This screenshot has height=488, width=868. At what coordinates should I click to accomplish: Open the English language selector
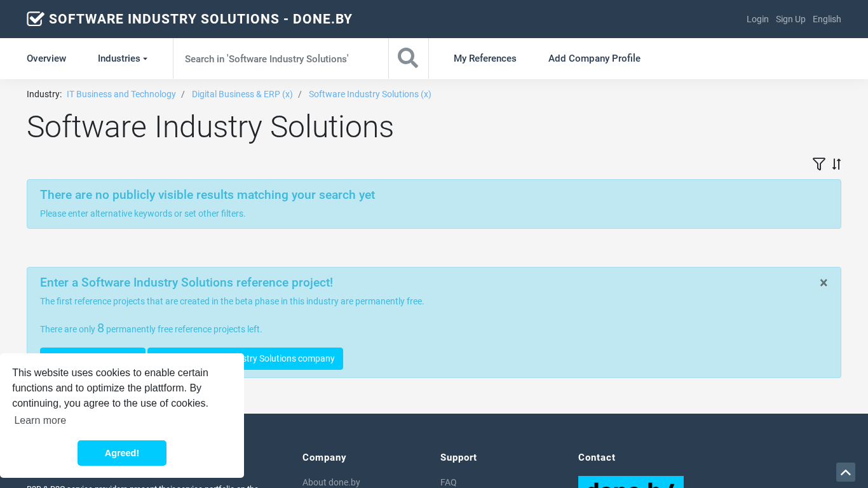(x=827, y=19)
